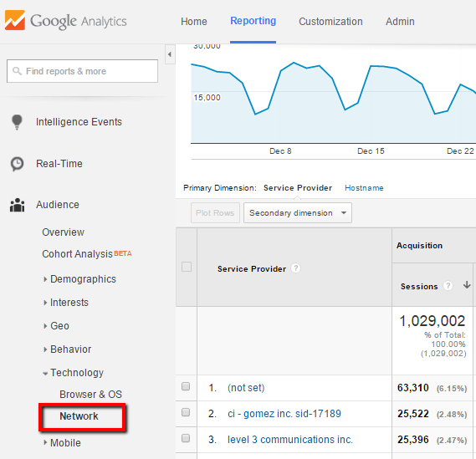Screen dimensions: 476x459
Task: Click the search magnifier icon in Find reports
Action: (17, 71)
